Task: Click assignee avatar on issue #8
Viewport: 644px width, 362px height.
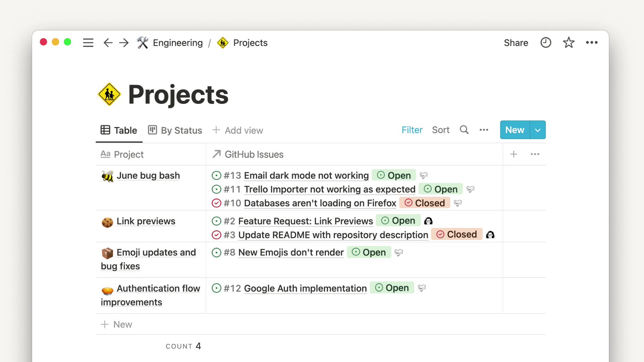Action: click(398, 252)
